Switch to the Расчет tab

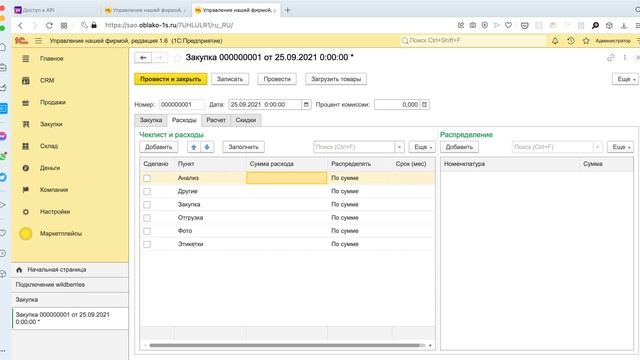pos(216,120)
